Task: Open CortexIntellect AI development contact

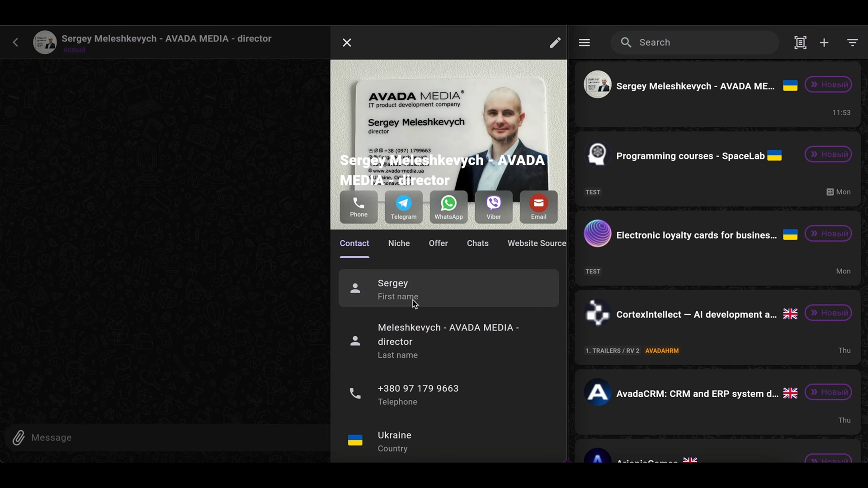Action: pyautogui.click(x=717, y=328)
